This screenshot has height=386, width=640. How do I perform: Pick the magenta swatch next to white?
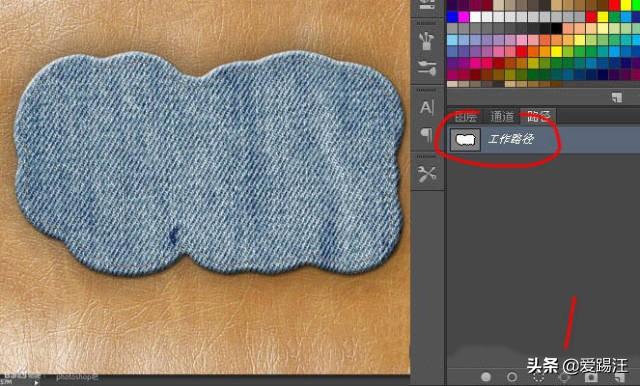point(463,17)
